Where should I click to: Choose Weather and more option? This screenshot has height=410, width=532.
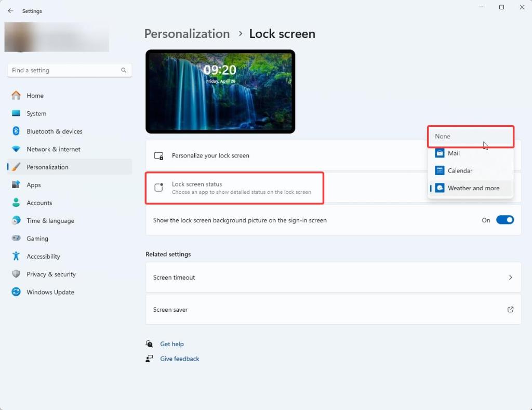(x=471, y=188)
